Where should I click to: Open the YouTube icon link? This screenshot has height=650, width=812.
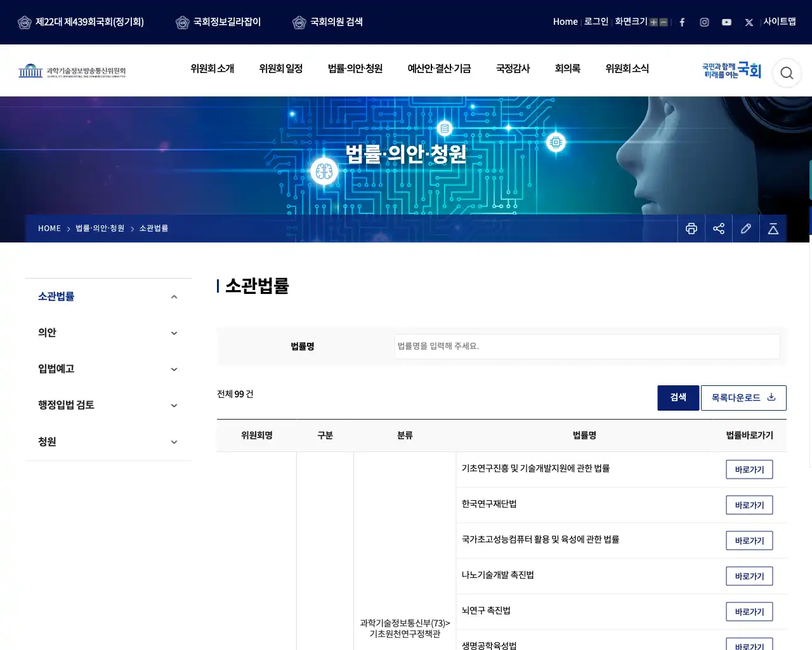pos(726,22)
